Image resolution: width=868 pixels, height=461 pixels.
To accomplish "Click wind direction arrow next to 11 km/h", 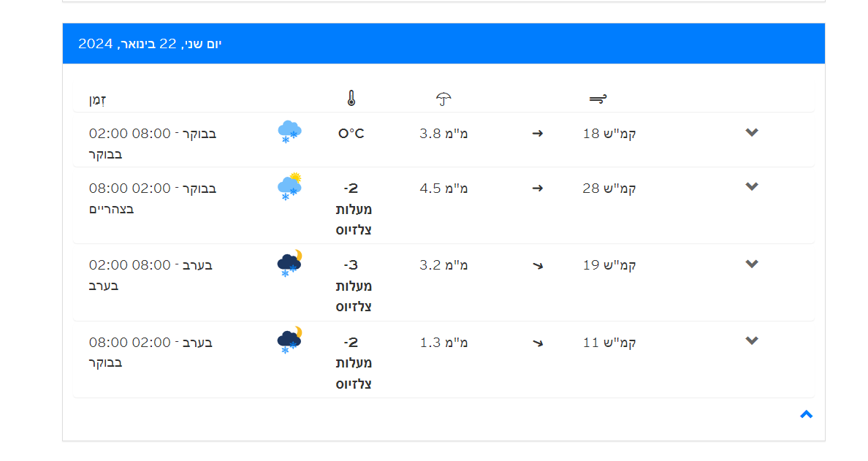I will coord(538,343).
